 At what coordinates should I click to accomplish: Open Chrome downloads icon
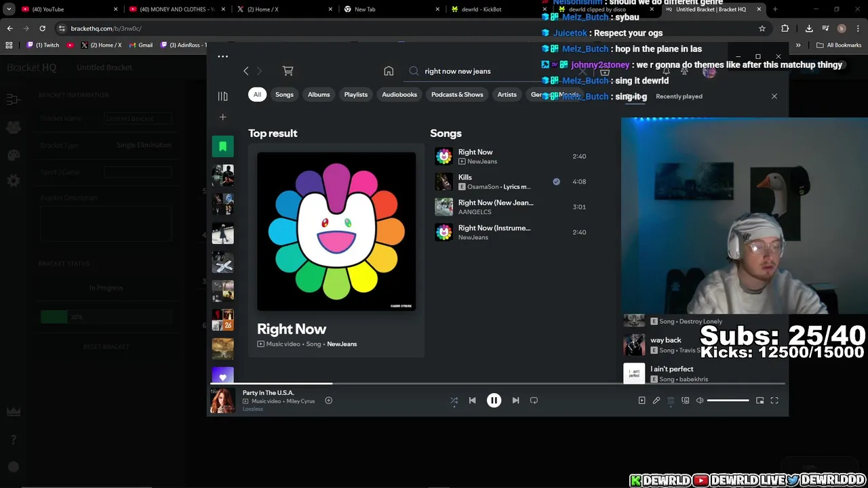coord(809,28)
